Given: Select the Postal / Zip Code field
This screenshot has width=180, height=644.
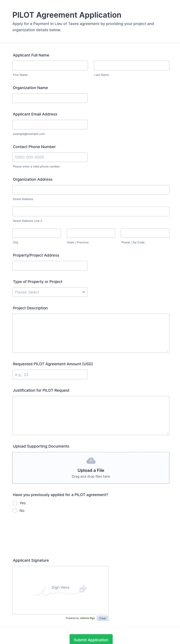Looking at the screenshot, I should coord(145,233).
